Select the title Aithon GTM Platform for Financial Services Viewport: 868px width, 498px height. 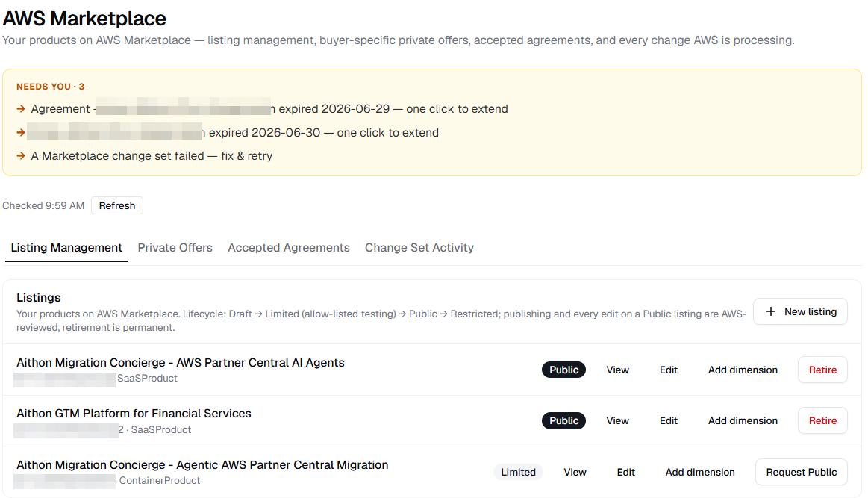pos(134,414)
